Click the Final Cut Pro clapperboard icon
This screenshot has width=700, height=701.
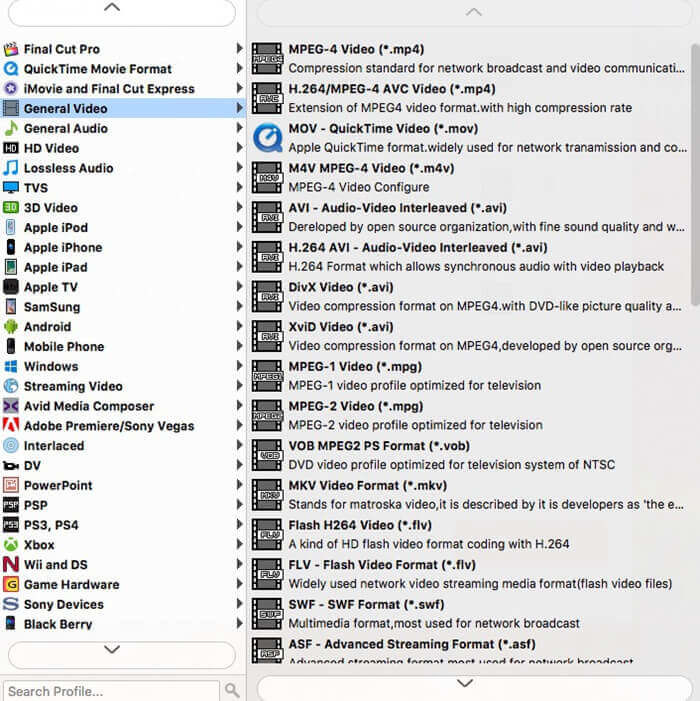[x=11, y=49]
